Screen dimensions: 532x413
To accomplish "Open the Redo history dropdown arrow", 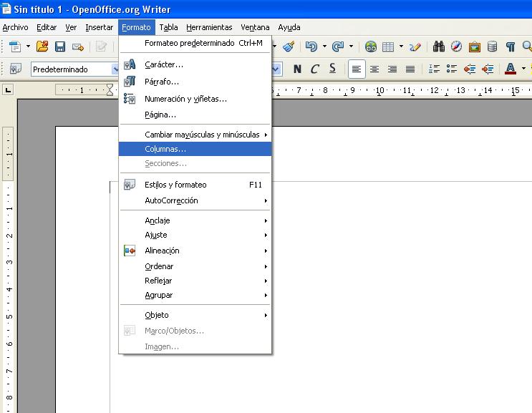I will [x=351, y=46].
